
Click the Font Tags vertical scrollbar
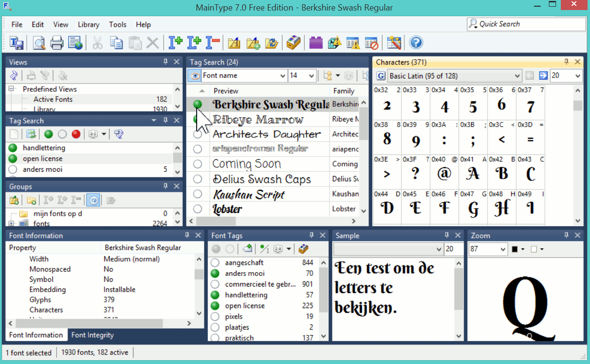tap(324, 300)
